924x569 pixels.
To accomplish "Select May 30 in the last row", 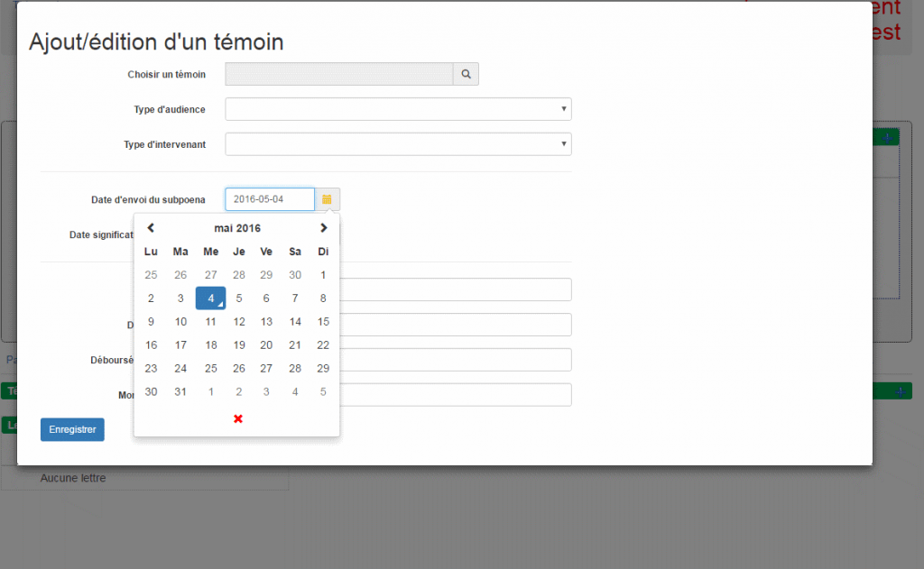I will point(151,391).
